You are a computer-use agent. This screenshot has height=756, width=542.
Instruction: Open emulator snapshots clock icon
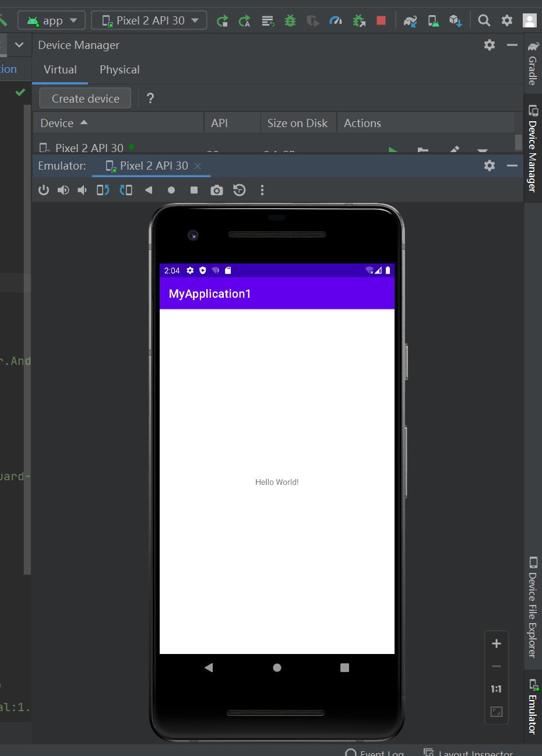coord(240,190)
